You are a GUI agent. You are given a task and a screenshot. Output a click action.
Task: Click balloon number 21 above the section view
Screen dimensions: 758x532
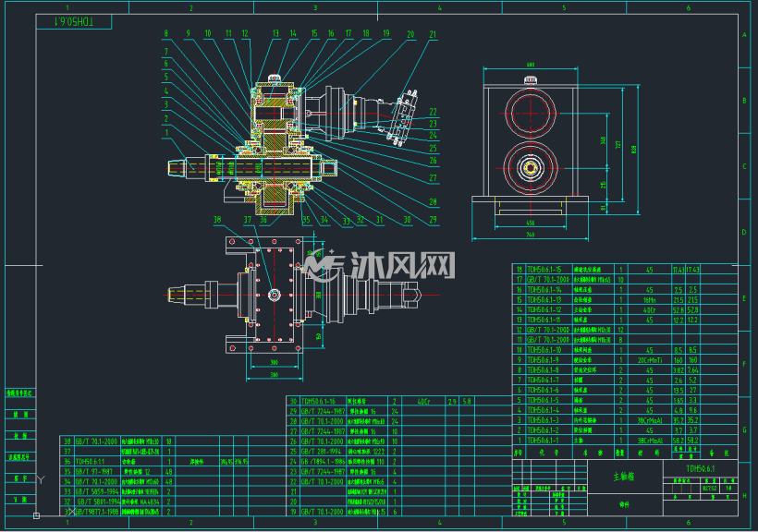coord(433,34)
